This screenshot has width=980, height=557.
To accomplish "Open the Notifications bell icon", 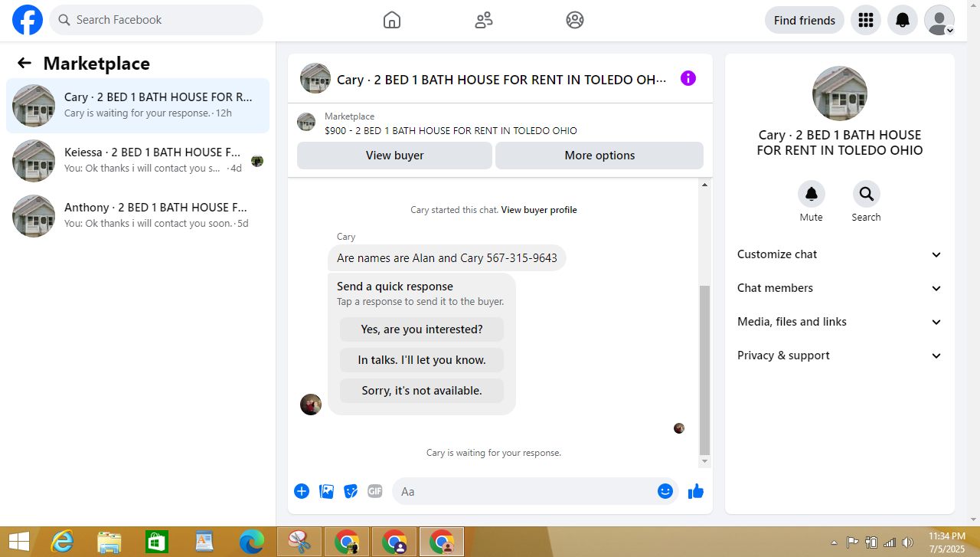I will click(x=903, y=20).
